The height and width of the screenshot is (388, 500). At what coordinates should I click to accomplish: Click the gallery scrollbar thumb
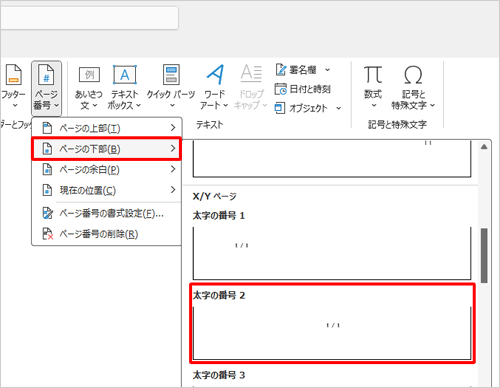click(484, 256)
